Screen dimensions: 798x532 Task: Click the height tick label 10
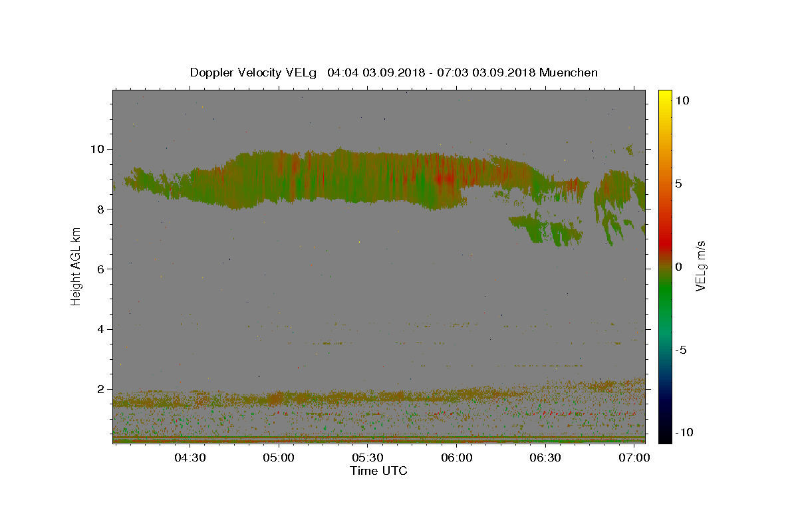pos(98,149)
